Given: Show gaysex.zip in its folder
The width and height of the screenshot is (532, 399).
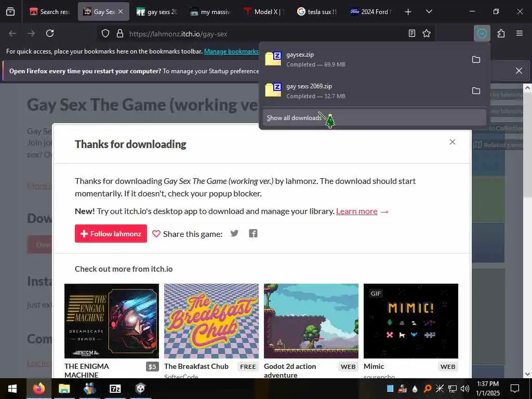Looking at the screenshot, I should pyautogui.click(x=476, y=60).
